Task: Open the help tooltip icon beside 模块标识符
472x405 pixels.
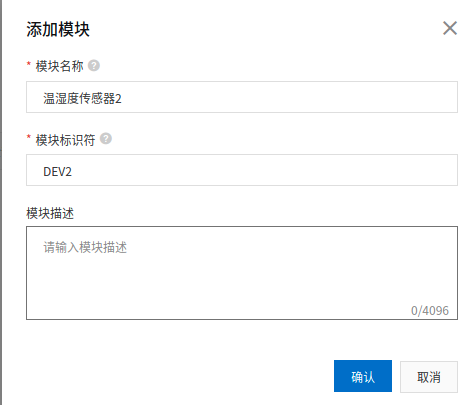Action: (x=106, y=138)
